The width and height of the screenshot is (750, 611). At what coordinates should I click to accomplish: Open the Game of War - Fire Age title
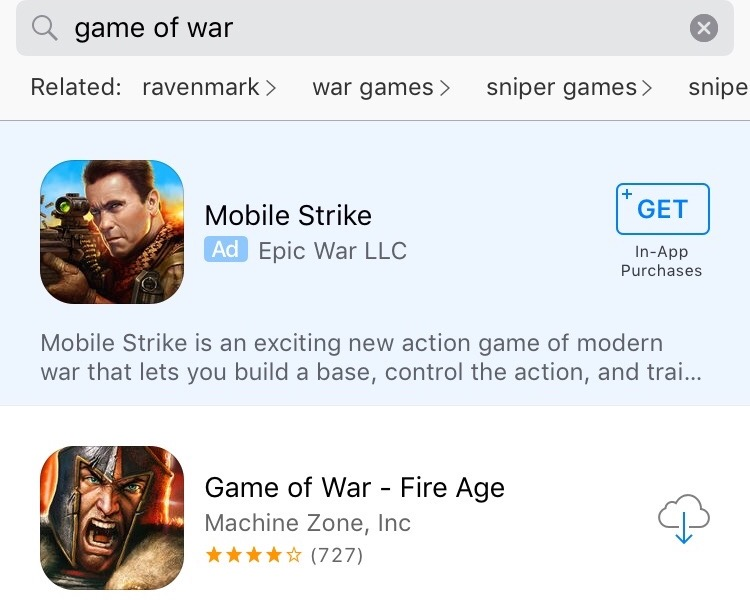pyautogui.click(x=354, y=488)
